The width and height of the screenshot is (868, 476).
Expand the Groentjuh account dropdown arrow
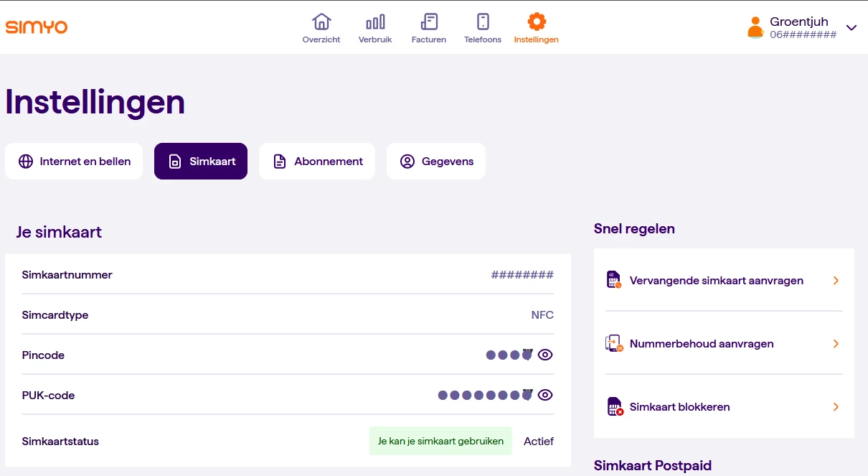[x=852, y=28]
